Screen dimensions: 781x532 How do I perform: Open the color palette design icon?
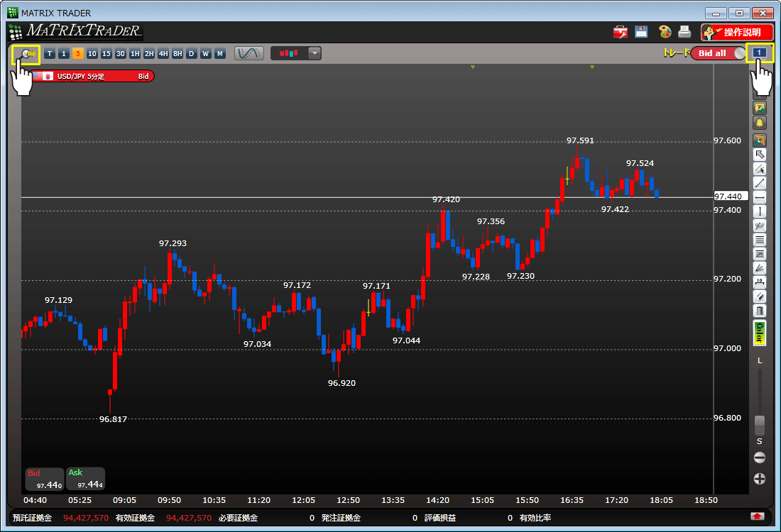point(665,32)
